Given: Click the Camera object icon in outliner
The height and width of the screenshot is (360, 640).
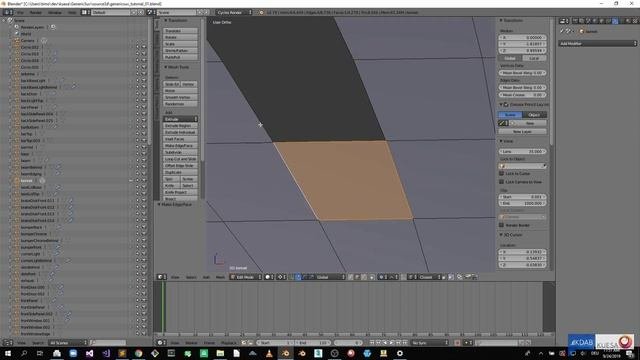Looking at the screenshot, I should [17, 40].
